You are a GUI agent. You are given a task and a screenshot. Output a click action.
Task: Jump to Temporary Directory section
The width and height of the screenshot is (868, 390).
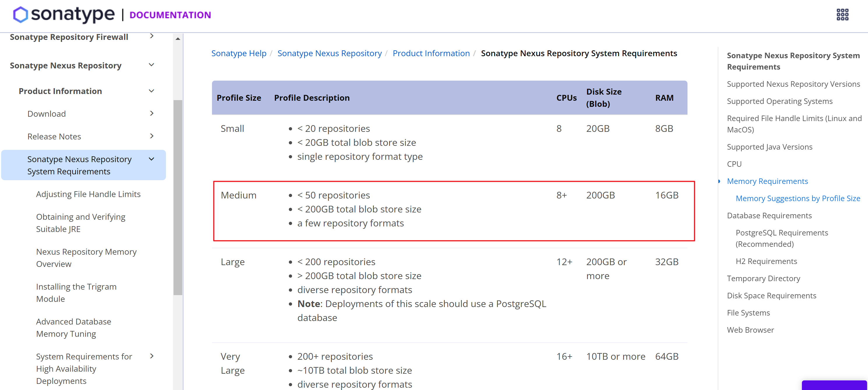[x=763, y=279]
